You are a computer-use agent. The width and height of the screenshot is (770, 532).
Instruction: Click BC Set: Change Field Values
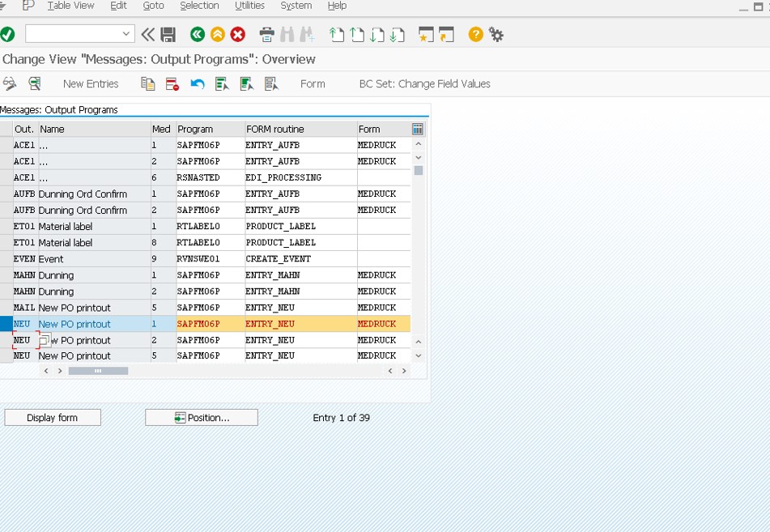point(425,84)
